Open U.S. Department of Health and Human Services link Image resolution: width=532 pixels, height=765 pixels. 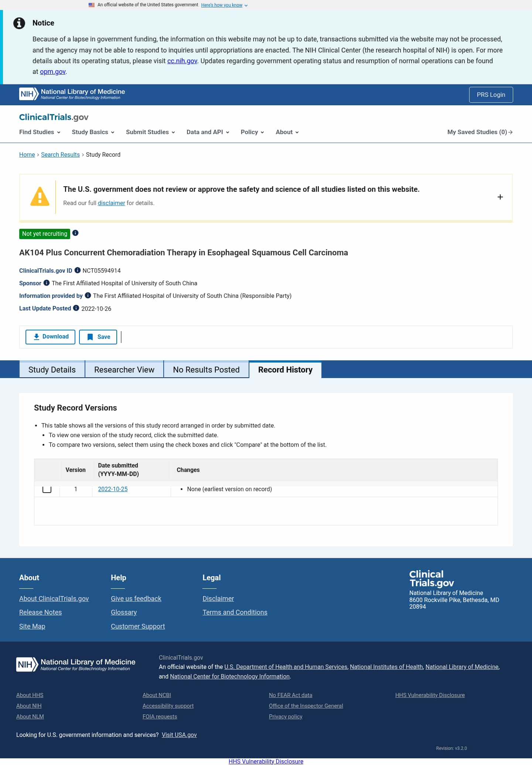coord(286,667)
